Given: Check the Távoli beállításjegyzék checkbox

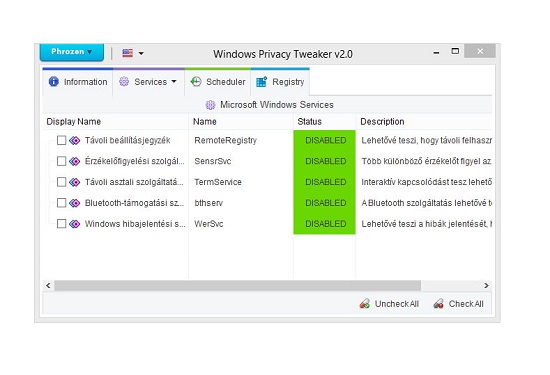Looking at the screenshot, I should point(61,140).
